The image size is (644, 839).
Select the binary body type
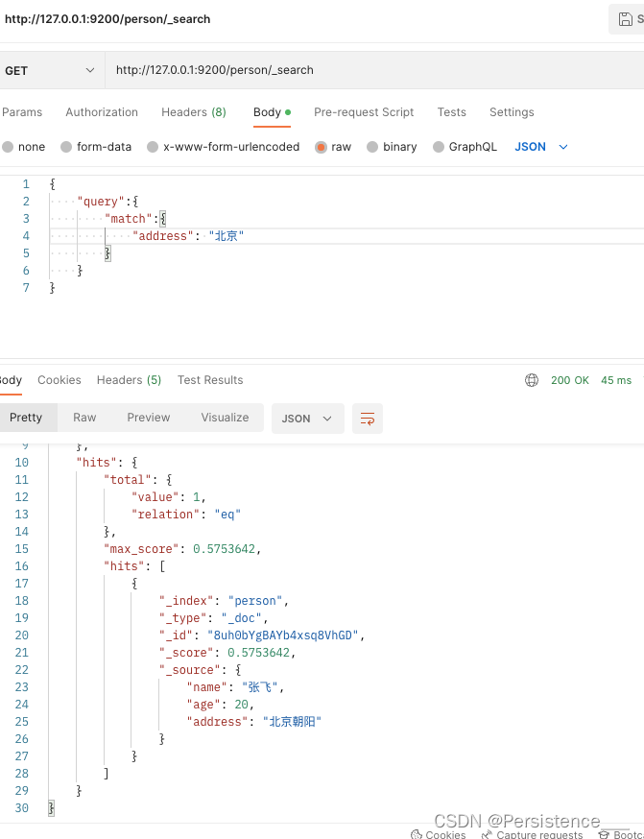point(393,147)
